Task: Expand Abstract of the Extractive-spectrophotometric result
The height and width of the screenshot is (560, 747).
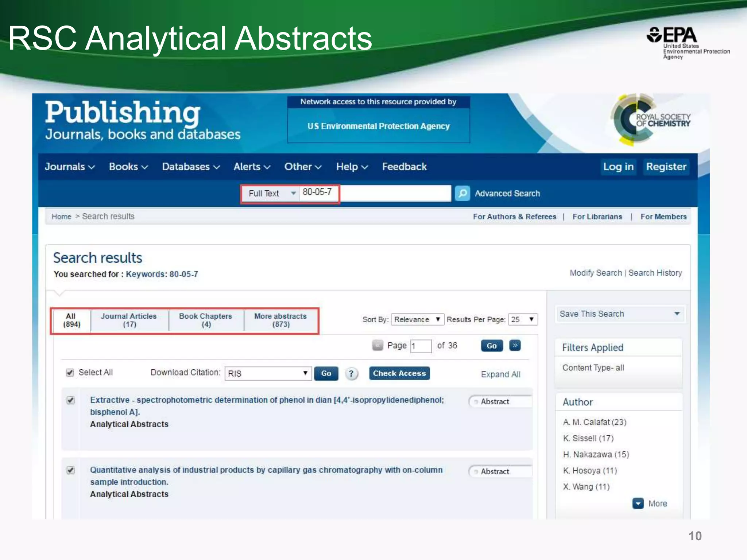Action: click(x=500, y=401)
